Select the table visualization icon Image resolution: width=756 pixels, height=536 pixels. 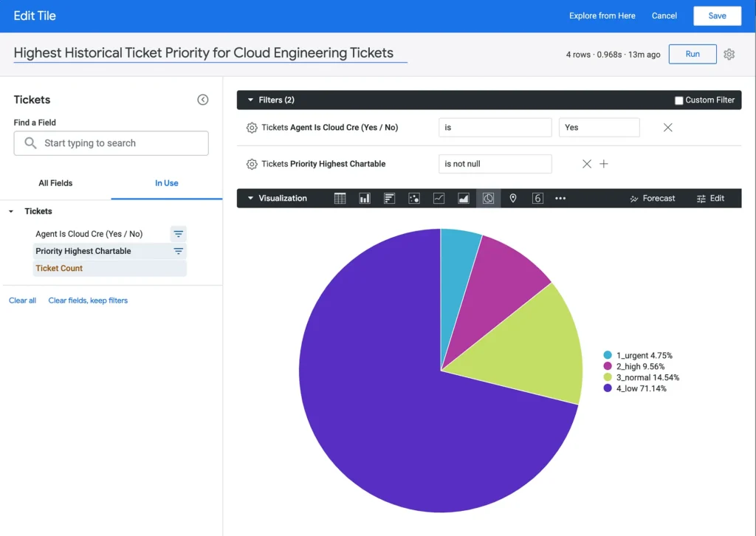click(x=340, y=199)
